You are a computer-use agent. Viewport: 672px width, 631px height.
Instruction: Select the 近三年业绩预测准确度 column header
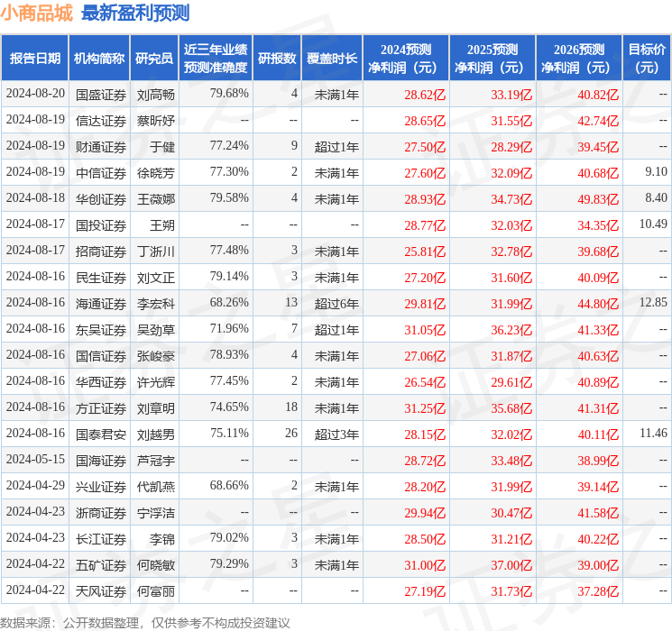pyautogui.click(x=215, y=59)
